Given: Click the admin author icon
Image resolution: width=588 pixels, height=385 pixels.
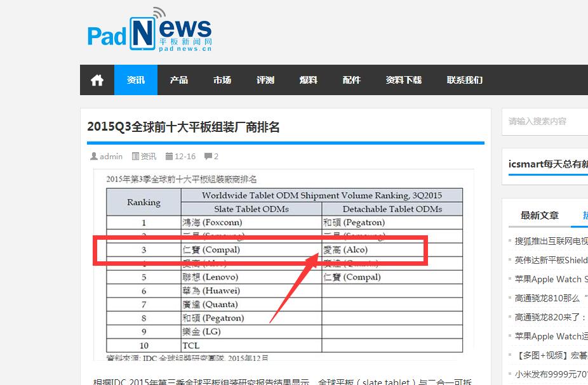Looking at the screenshot, I should pos(94,156).
